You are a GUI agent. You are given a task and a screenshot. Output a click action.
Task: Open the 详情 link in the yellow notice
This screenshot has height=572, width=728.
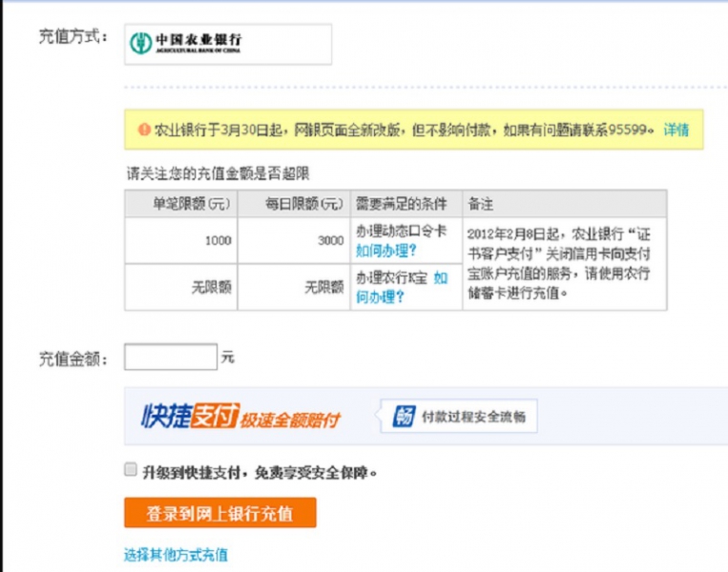tap(676, 130)
